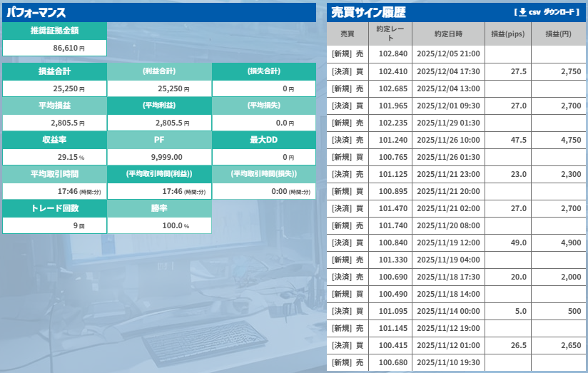Click the 約定レート column header
This screenshot has width=588, height=373.
(392, 34)
